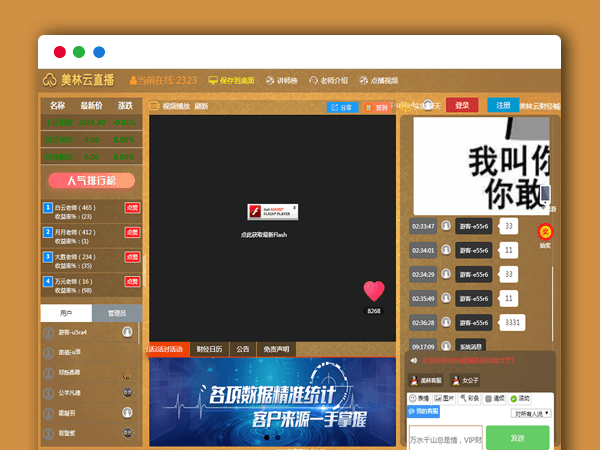Select user 游客-u5ra4 in user list
The height and width of the screenshot is (450, 600).
click(88, 332)
